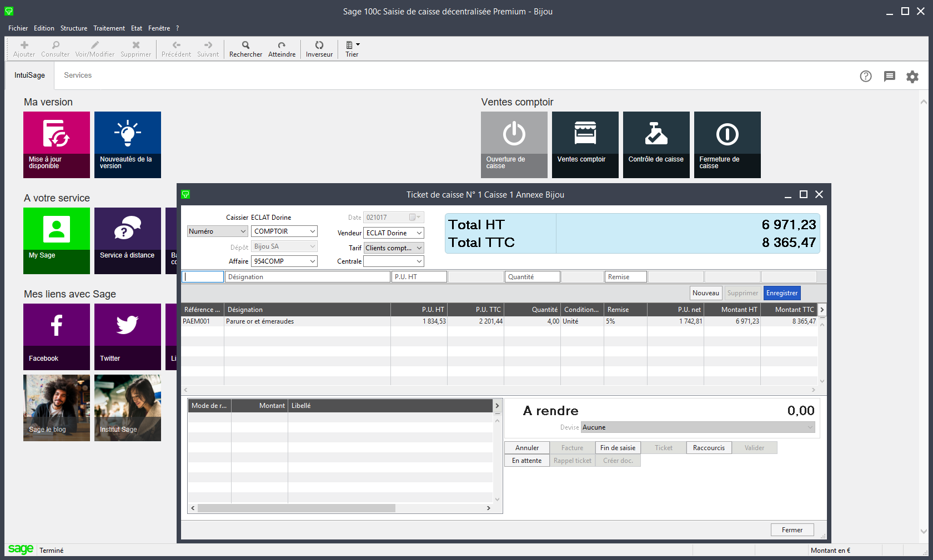Open the messages chat icon
Screen dimensions: 933x560
click(x=890, y=76)
